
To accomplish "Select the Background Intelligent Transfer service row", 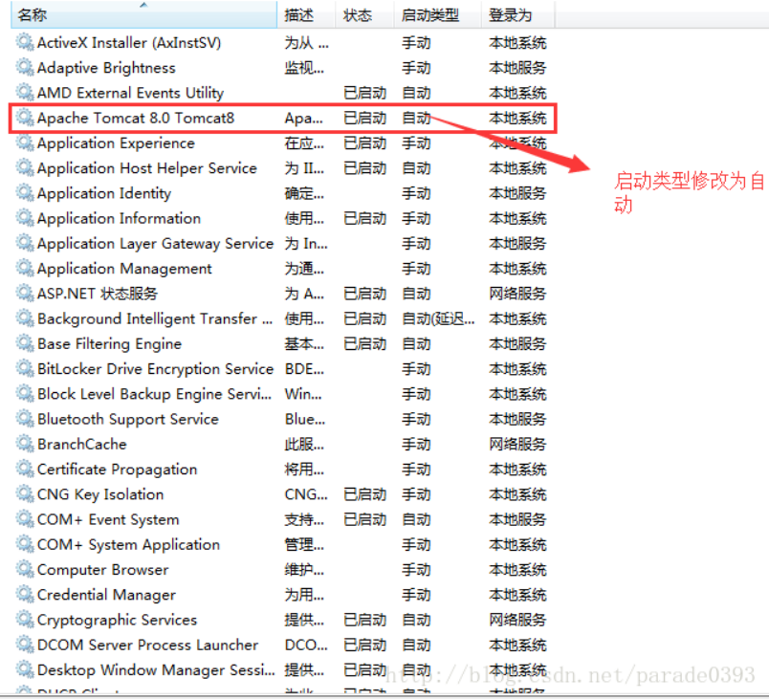I will 143,318.
